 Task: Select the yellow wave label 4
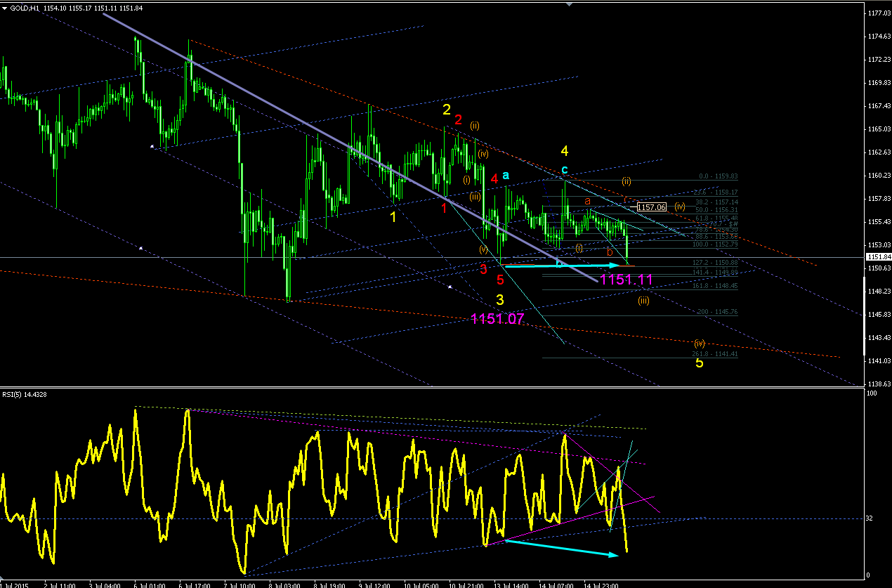(564, 151)
